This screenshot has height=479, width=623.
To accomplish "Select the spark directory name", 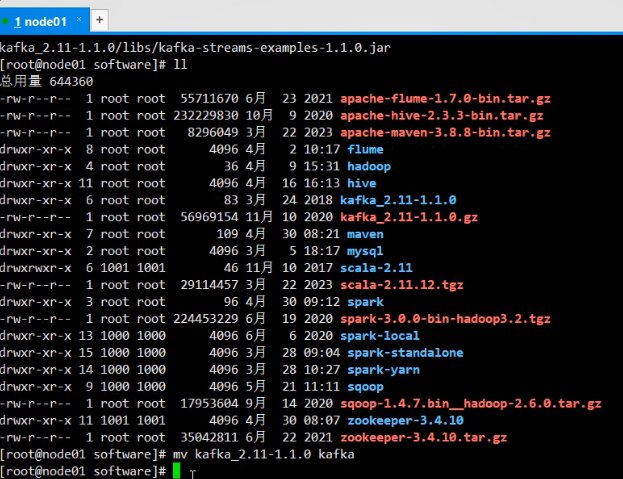I will 365,302.
